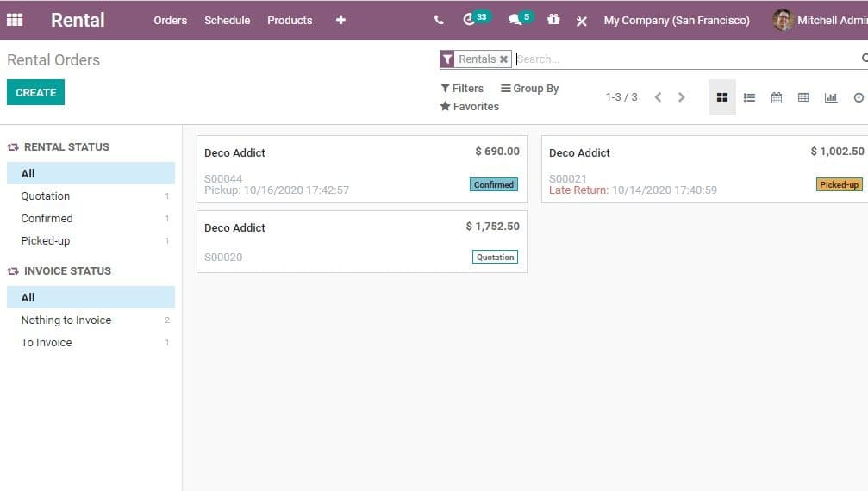Click the CREATE button
The image size is (868, 491).
click(x=35, y=92)
